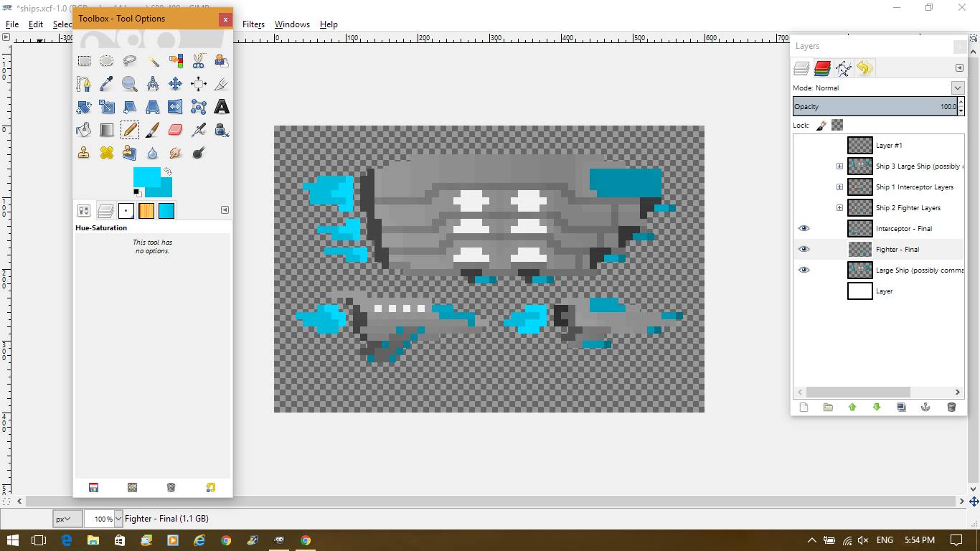Viewport: 980px width, 551px height.
Task: Select the Fuzzy Select magic wand tool
Action: (153, 61)
